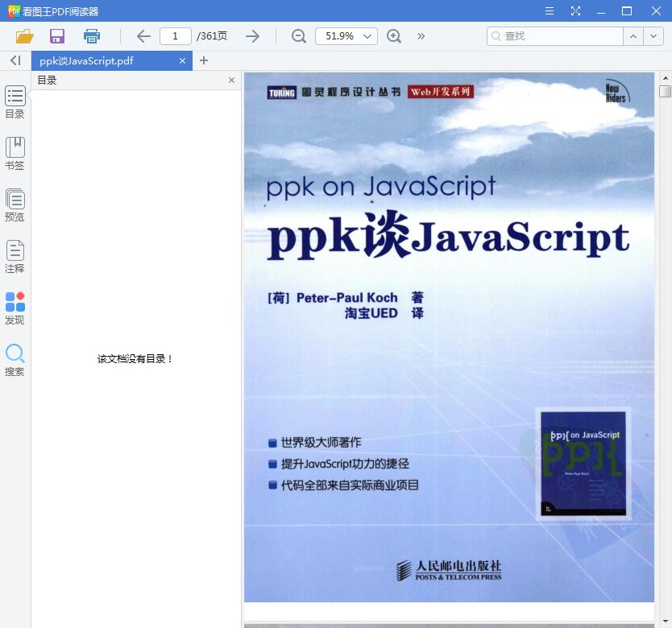
Task: Collapse the sidebar panel arrow
Action: point(15,60)
